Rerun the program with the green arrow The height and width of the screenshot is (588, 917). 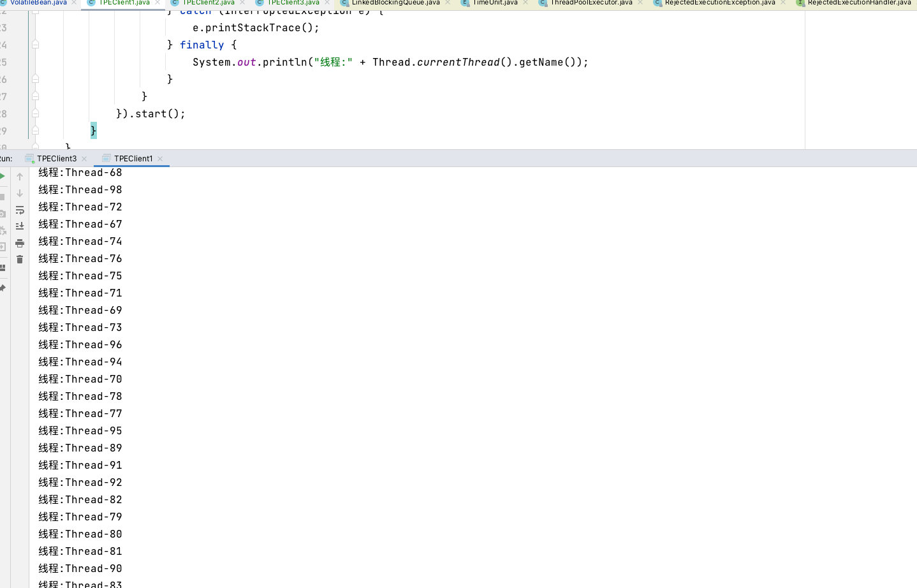point(3,177)
